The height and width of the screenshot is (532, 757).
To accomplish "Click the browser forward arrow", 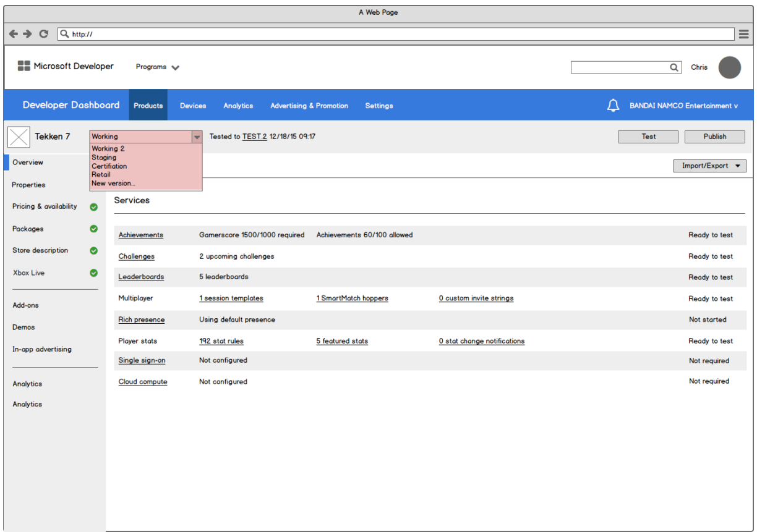I will [x=28, y=34].
